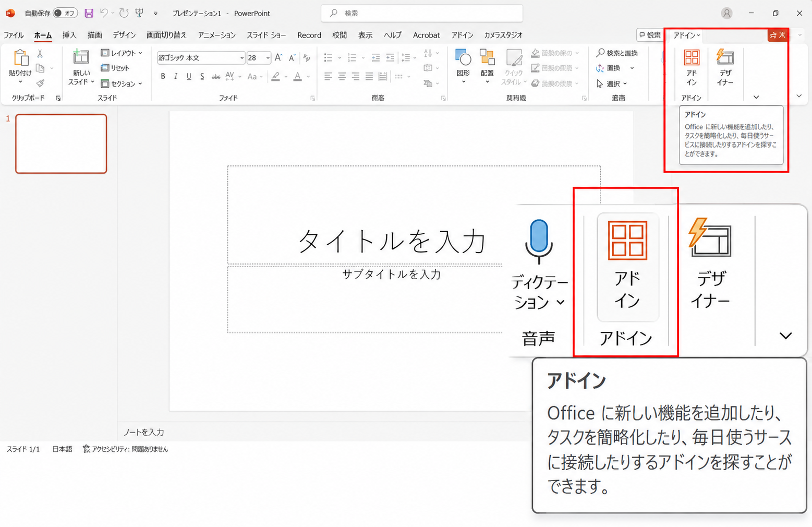Start slideshow from beginning quick access icon
The height and width of the screenshot is (527, 812).
point(139,13)
